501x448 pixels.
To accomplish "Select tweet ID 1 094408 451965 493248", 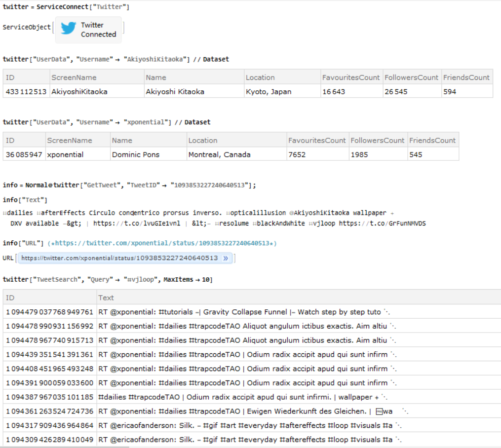I will (49, 369).
